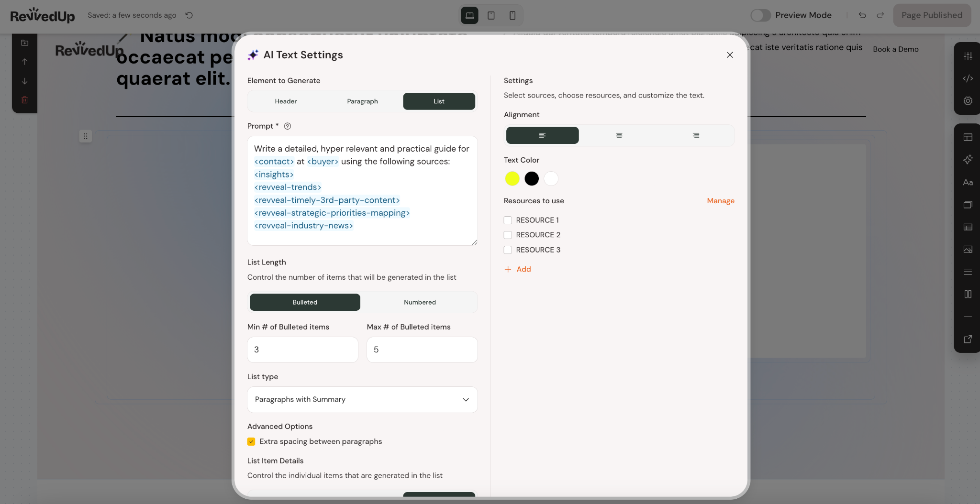980x504 pixels.
Task: Open the List type dropdown
Action: pos(362,400)
